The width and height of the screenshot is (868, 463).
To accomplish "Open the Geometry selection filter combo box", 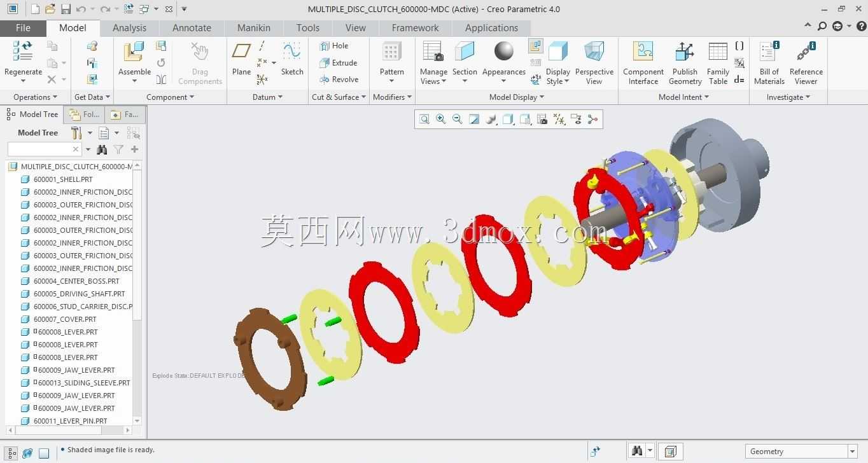I will (x=801, y=452).
